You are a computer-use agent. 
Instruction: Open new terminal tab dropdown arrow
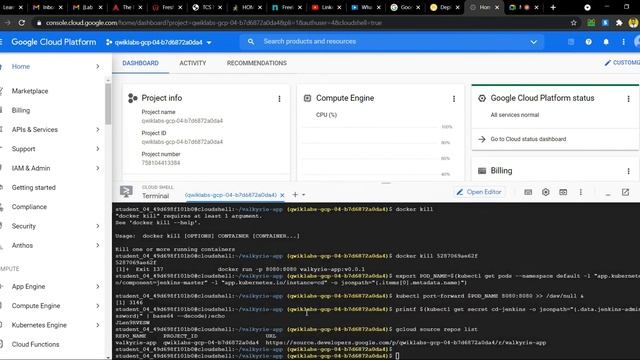coord(303,195)
